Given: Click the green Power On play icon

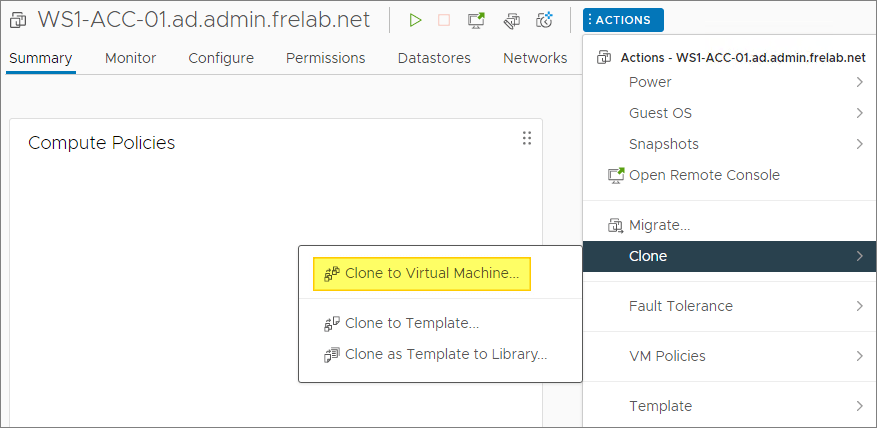Looking at the screenshot, I should tap(416, 20).
